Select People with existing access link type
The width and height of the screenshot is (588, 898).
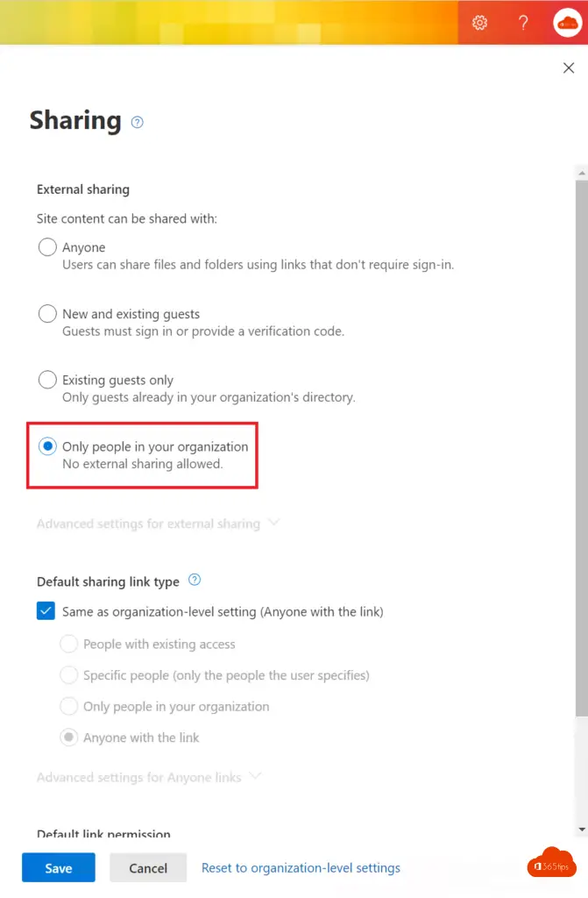tap(68, 644)
